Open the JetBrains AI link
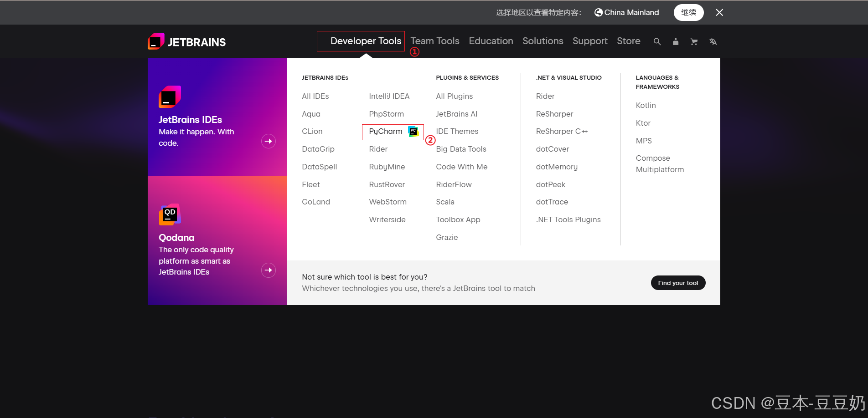Screen dimensions: 868x418 point(457,114)
